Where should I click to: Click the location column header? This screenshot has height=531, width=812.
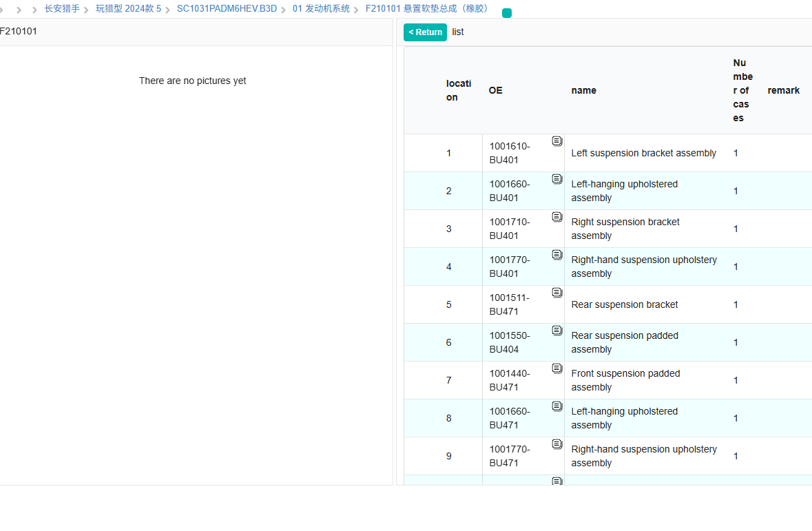coord(459,90)
